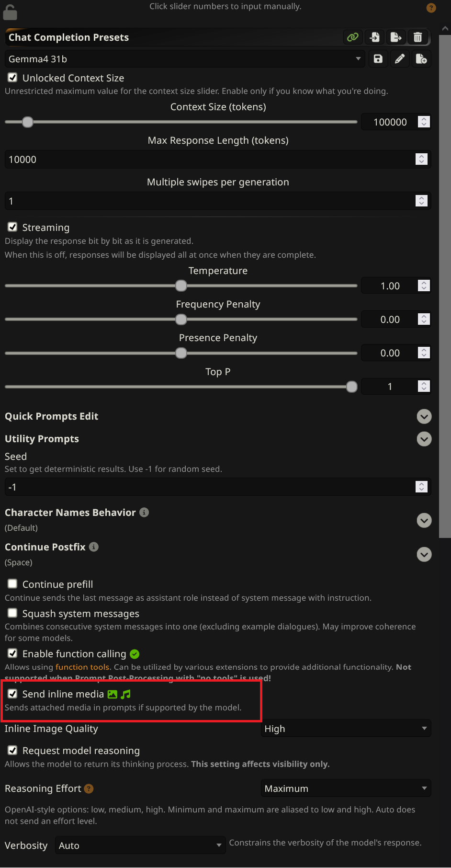Click the Temperature slider handle
The image size is (451, 868).
181,286
